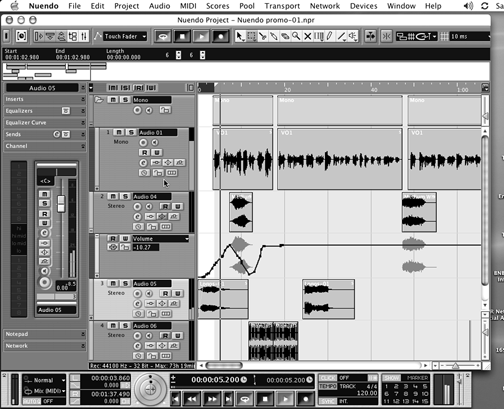Expand the Inserts inspector section

(x=45, y=99)
